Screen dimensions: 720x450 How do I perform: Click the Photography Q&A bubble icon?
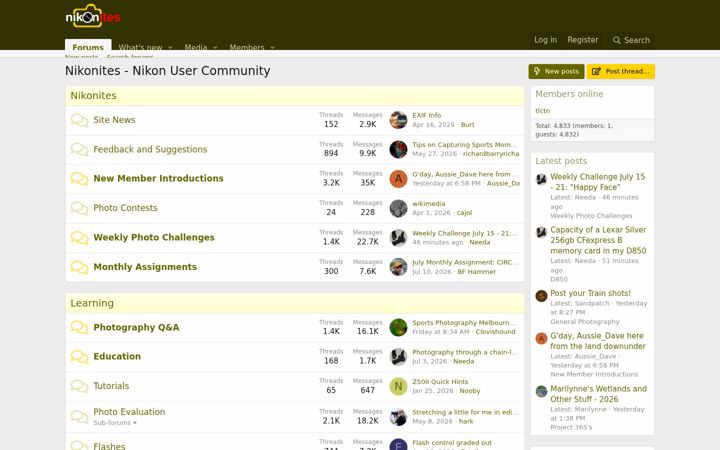pyautogui.click(x=79, y=327)
